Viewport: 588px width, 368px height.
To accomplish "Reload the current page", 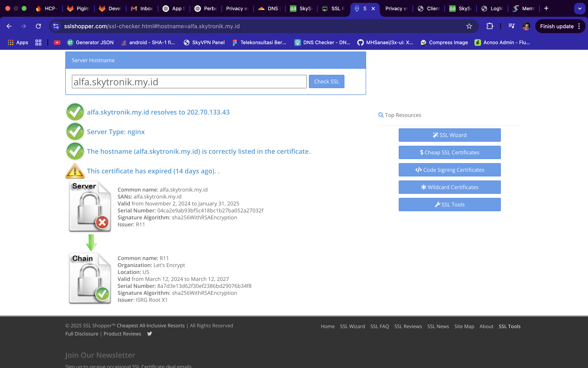I will tap(38, 26).
